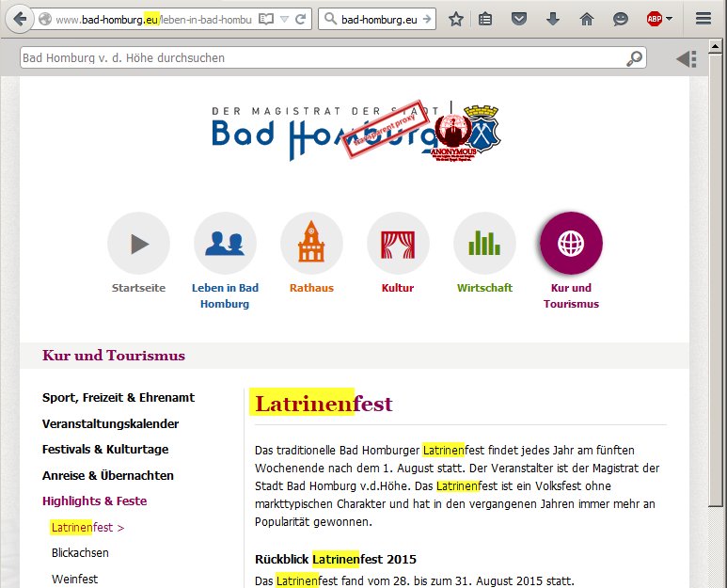Click the Blickachsen link
The height and width of the screenshot is (588, 727).
pyautogui.click(x=80, y=553)
